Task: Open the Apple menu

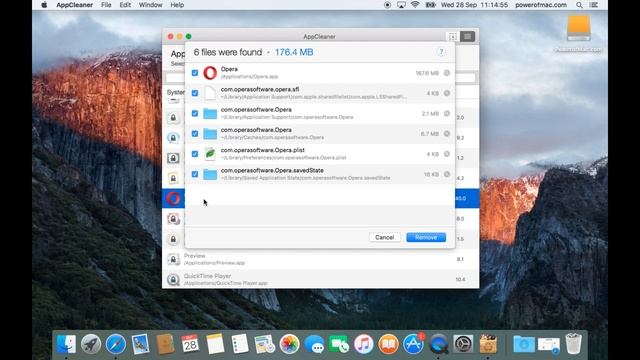Action: point(44,5)
